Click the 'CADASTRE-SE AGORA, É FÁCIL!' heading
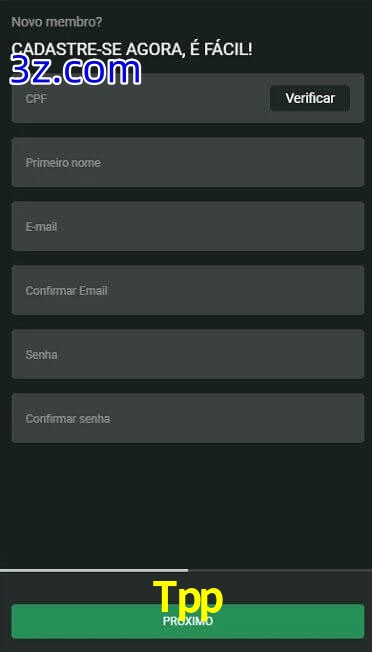372x652 pixels. coord(132,49)
